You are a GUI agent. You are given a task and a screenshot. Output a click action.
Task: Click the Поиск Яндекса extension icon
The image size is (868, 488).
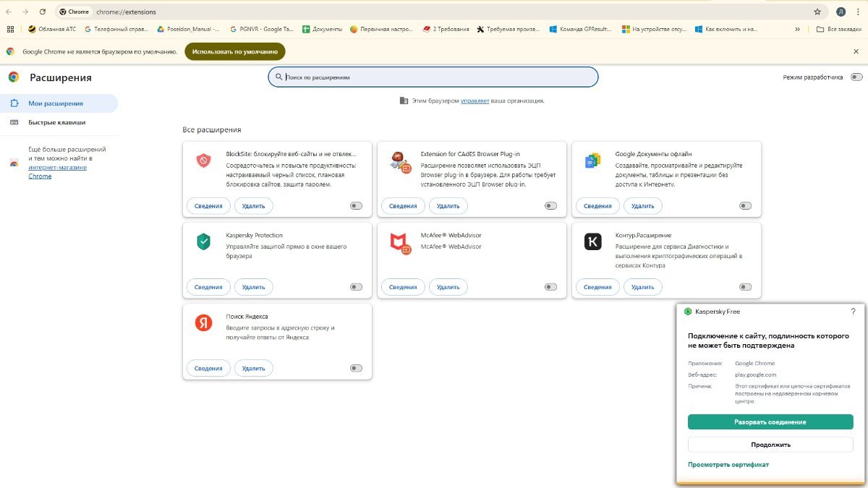point(203,322)
